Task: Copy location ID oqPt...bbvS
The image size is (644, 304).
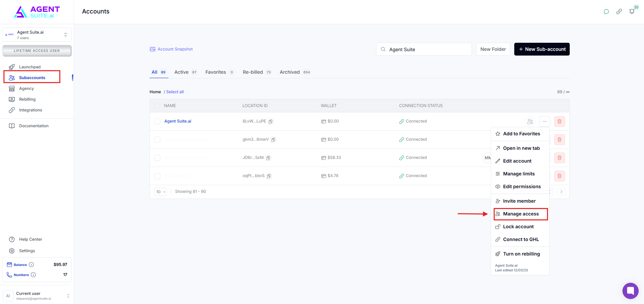Action: (269, 176)
